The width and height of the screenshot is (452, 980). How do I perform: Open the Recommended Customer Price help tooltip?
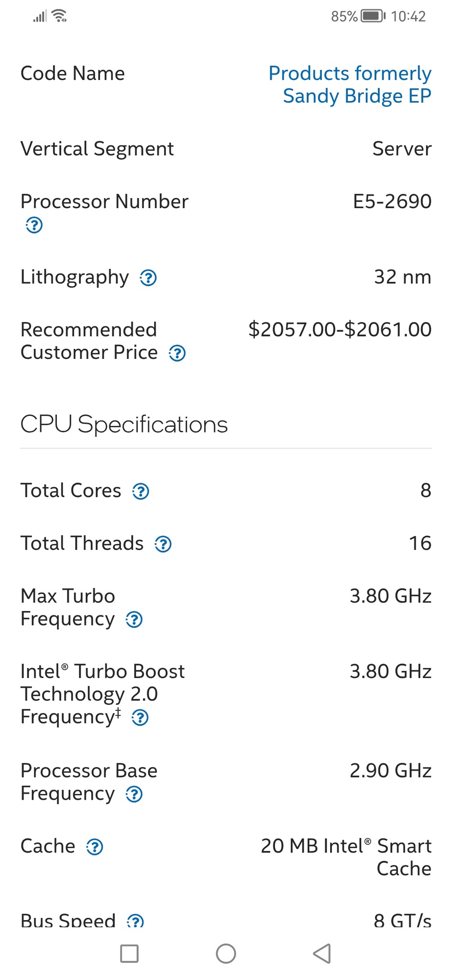coord(177,353)
